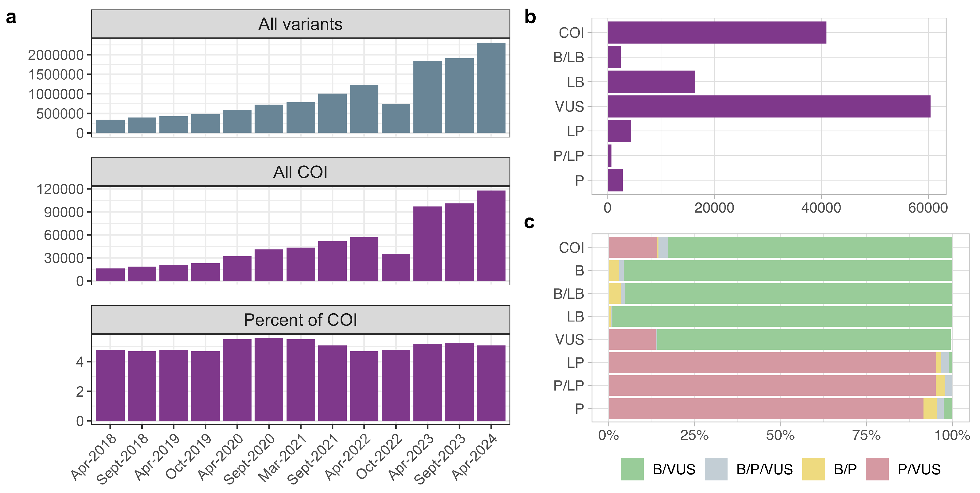The height and width of the screenshot is (493, 980).
Task: Click the pink segment of the P/LP row
Action: (x=771, y=385)
